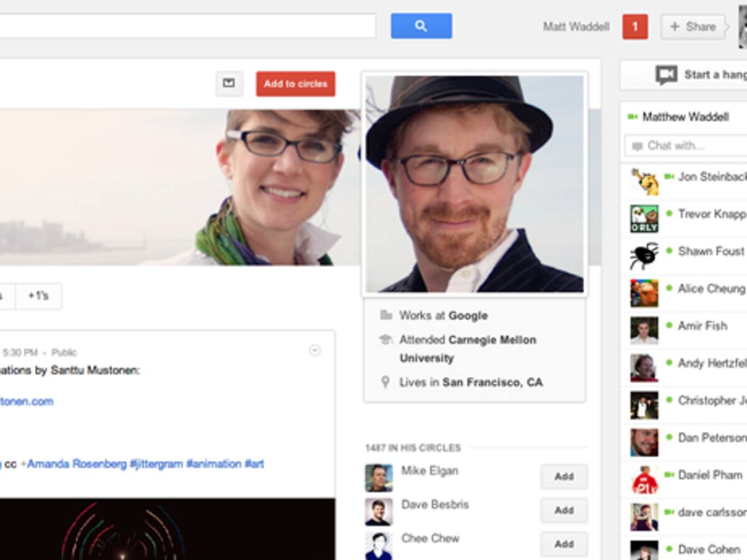Screen dimensions: 747x560
Task: Click the Share button in header
Action: [692, 27]
